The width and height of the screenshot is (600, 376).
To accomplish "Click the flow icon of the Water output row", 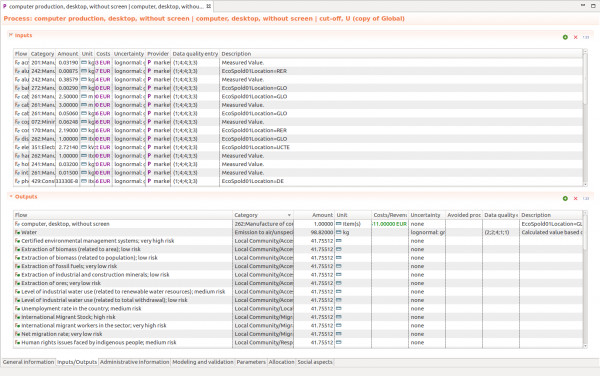I will pyautogui.click(x=17, y=232).
